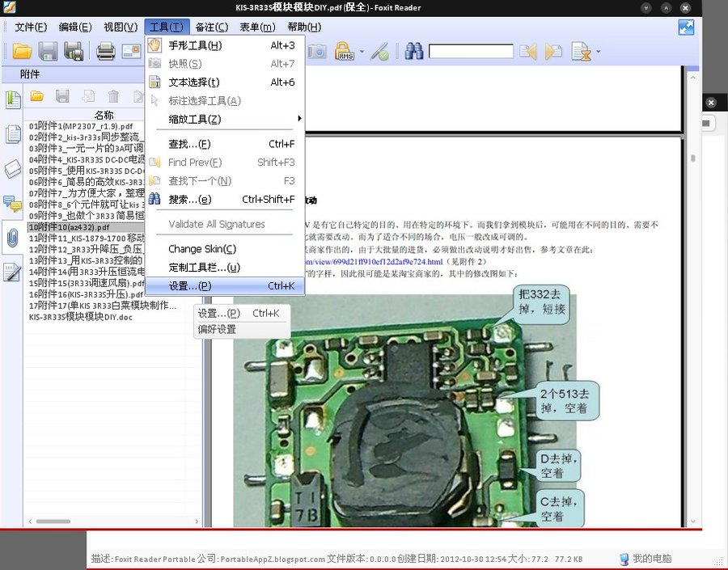The width and height of the screenshot is (728, 570).
Task: Open the Attachments paperclip side panel
Action: click(12, 238)
